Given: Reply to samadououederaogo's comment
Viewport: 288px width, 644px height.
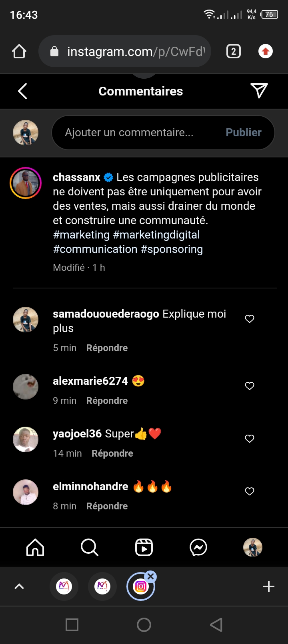Looking at the screenshot, I should coord(107,348).
